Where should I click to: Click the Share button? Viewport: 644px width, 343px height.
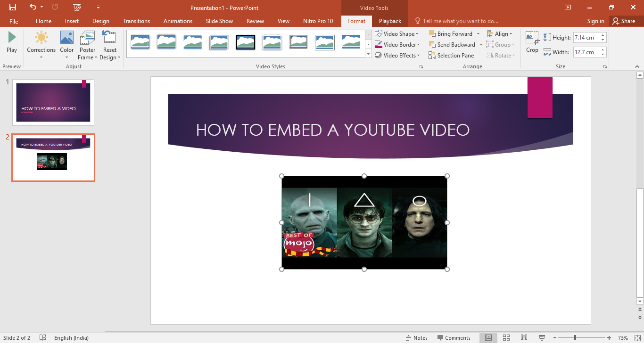623,21
